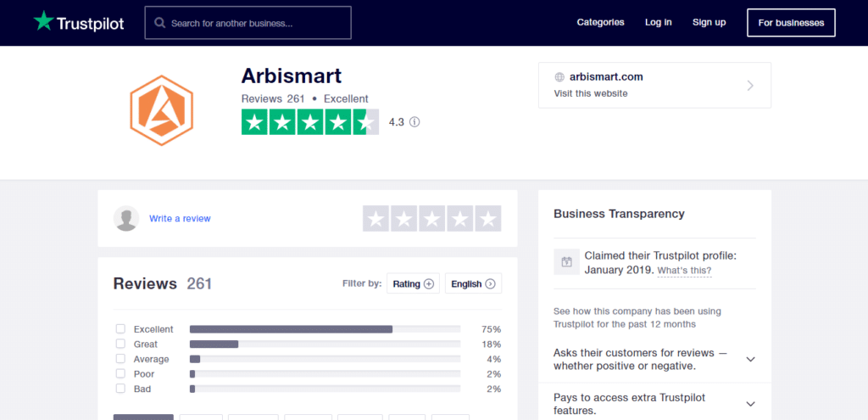Image resolution: width=868 pixels, height=420 pixels.
Task: Rate five stars in write-review box
Action: (487, 219)
